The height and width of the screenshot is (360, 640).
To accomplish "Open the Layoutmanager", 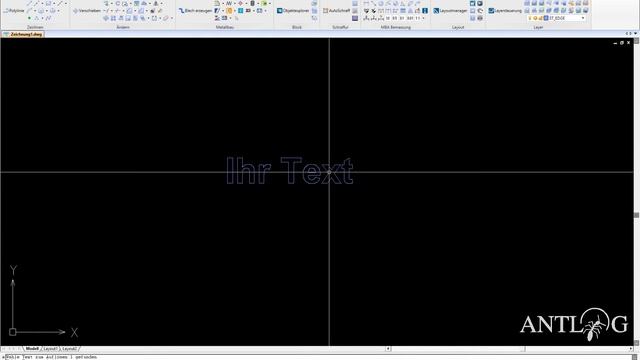I will click(450, 11).
